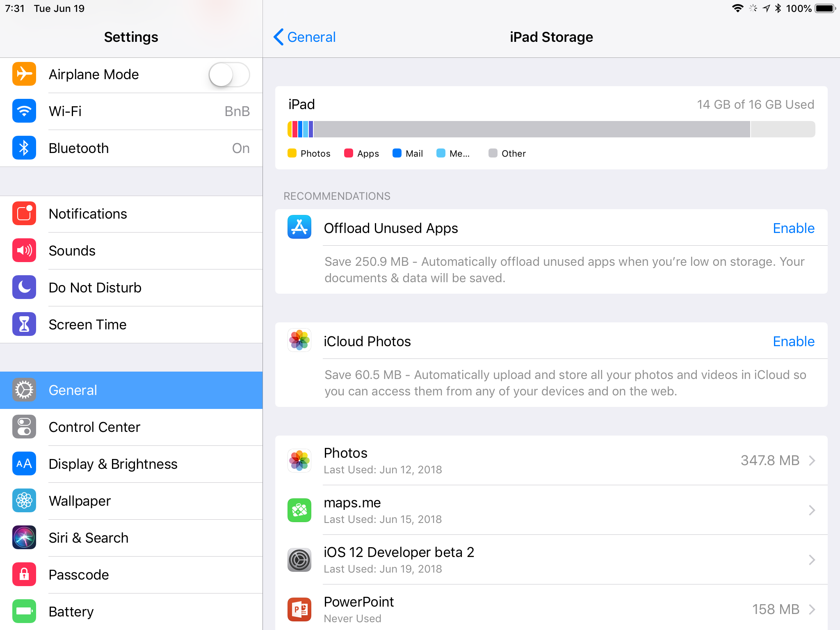Viewport: 840px width, 630px height.
Task: Tap the Wallpaper flower icon
Action: click(24, 501)
